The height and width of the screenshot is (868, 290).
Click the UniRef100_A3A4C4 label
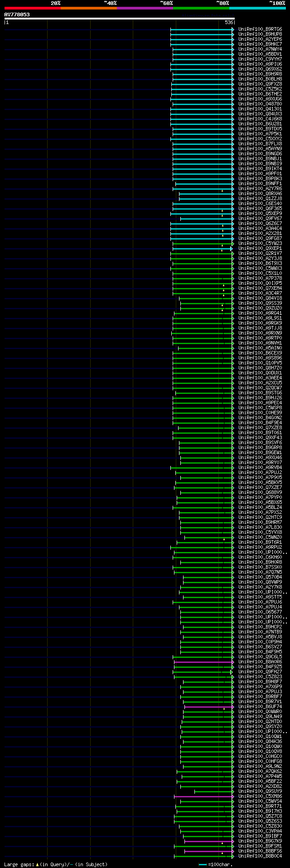[x=260, y=229]
